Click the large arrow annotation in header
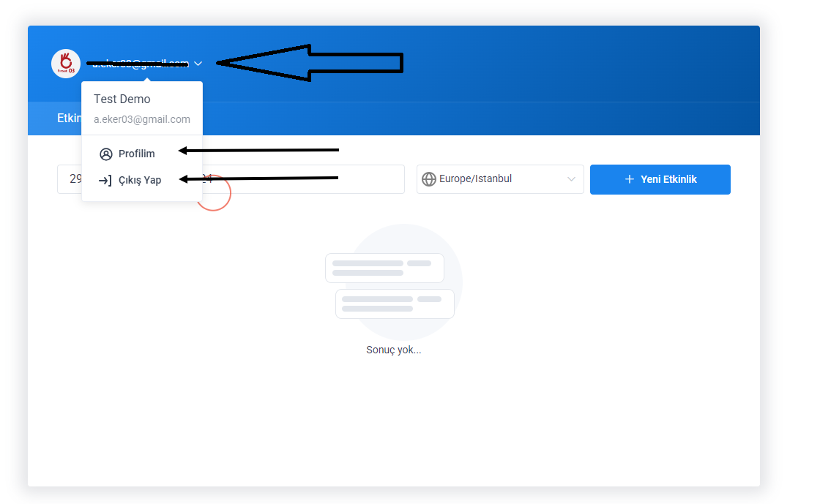Screen dimensions: 820x504 point(310,63)
